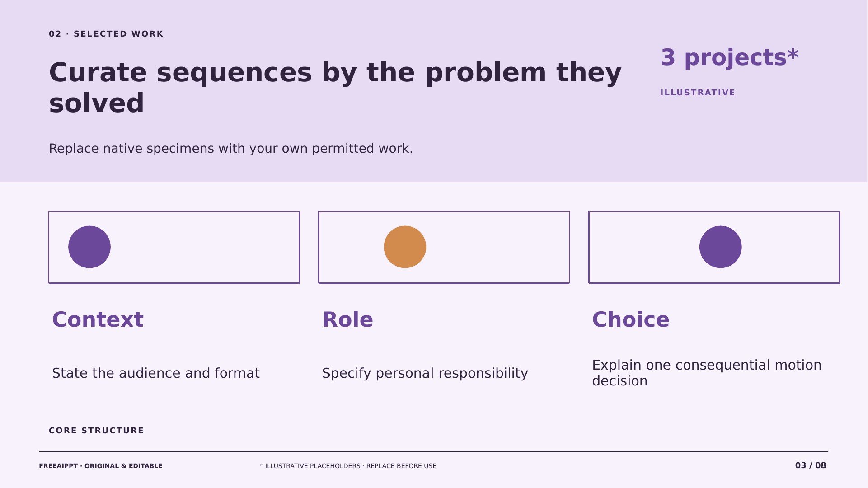Click 'Explain one consequential motion decision' text
Image resolution: width=868 pixels, height=488 pixels.
(x=707, y=373)
